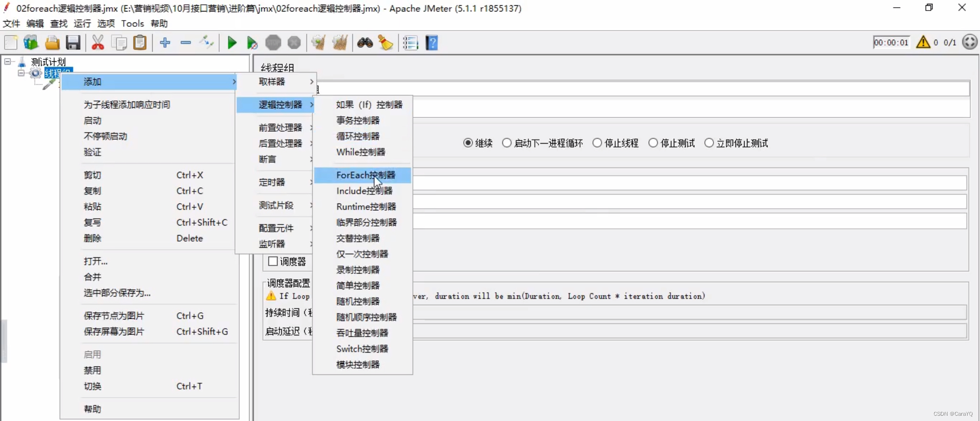Start the test with green play icon
This screenshot has height=421, width=980.
tap(232, 43)
